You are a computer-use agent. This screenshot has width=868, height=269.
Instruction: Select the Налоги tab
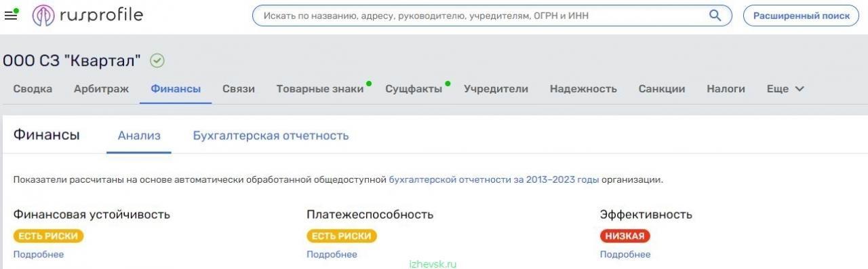tap(726, 89)
